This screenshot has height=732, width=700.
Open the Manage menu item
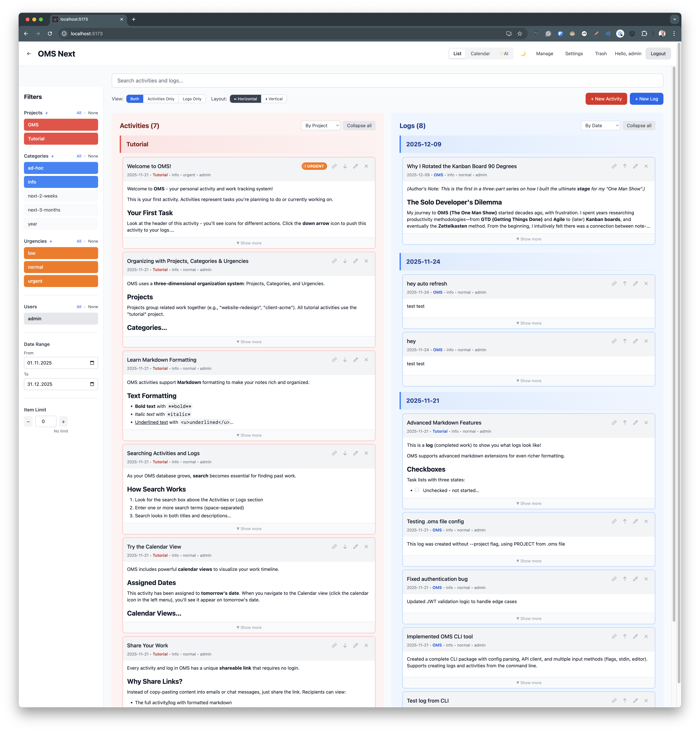coord(544,54)
